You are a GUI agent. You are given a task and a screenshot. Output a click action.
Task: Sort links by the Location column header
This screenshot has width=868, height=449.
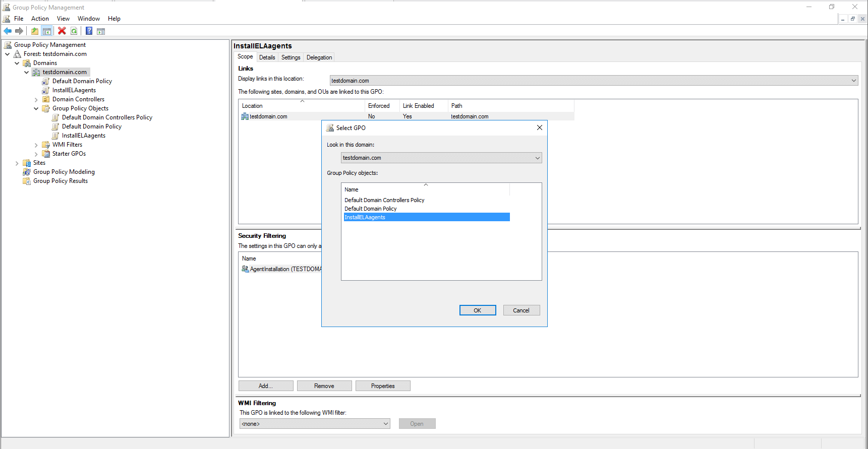click(302, 106)
